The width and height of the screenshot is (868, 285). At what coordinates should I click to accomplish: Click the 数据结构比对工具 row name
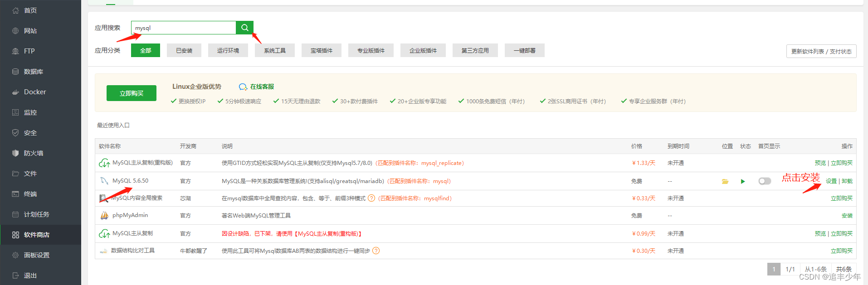click(x=133, y=251)
